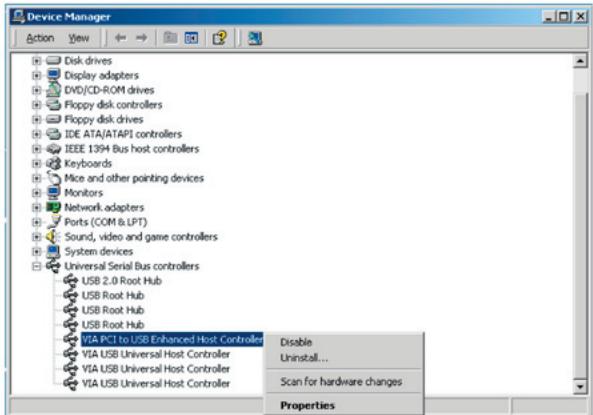Screen dimensions: 593x415
Task: Click the scrollbar down arrow
Action: (x=581, y=387)
